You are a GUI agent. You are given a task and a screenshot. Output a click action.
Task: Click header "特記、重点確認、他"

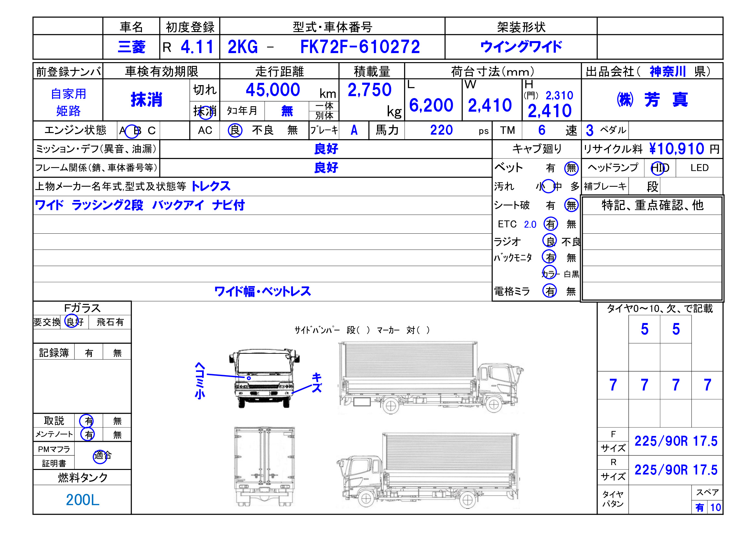pos(652,205)
